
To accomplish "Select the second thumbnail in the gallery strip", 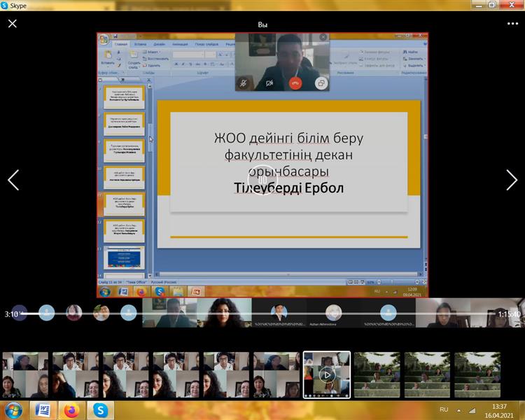I will [76, 374].
